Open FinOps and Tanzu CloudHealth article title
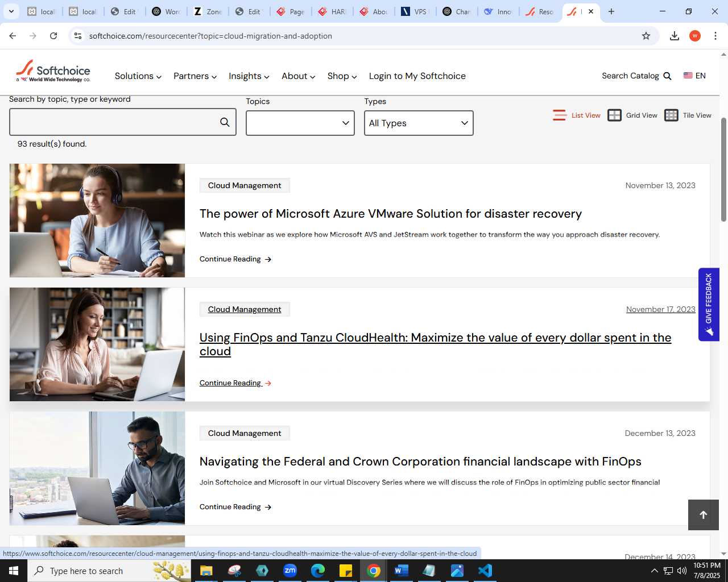 [435, 344]
